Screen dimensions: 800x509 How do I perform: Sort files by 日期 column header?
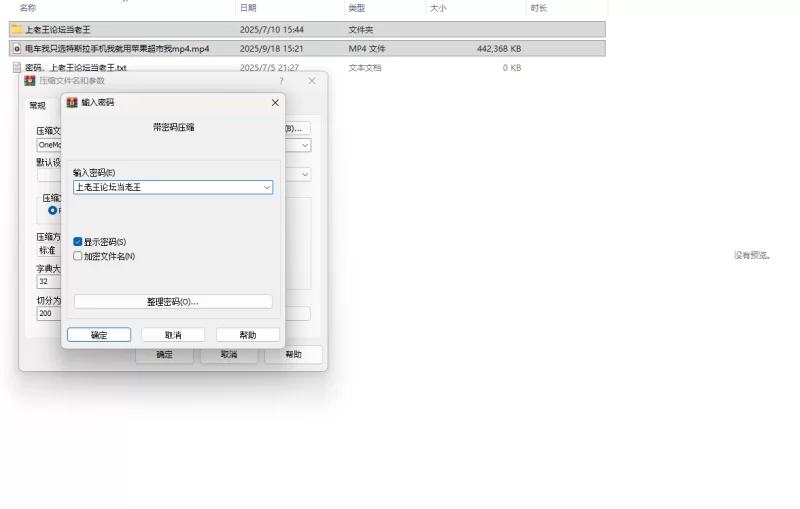(x=248, y=8)
